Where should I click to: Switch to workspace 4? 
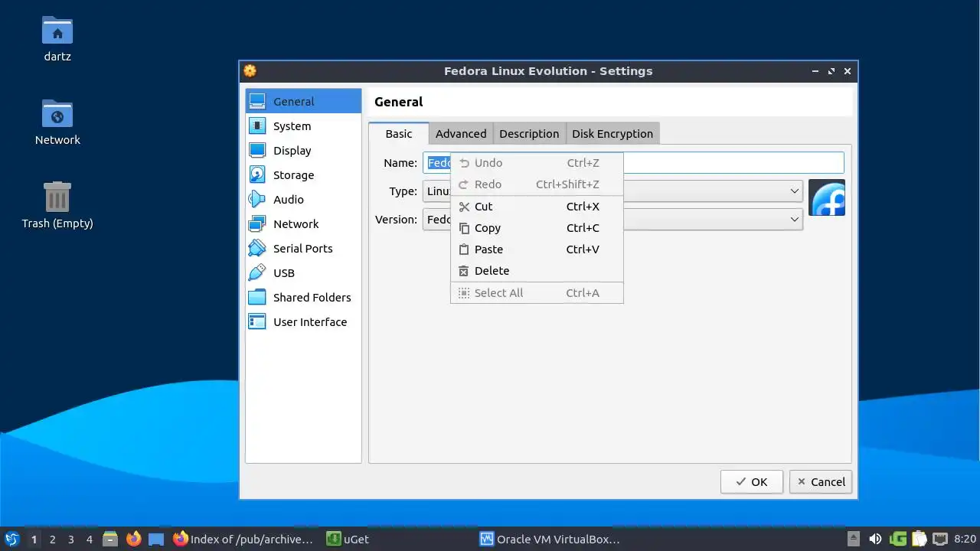point(89,539)
